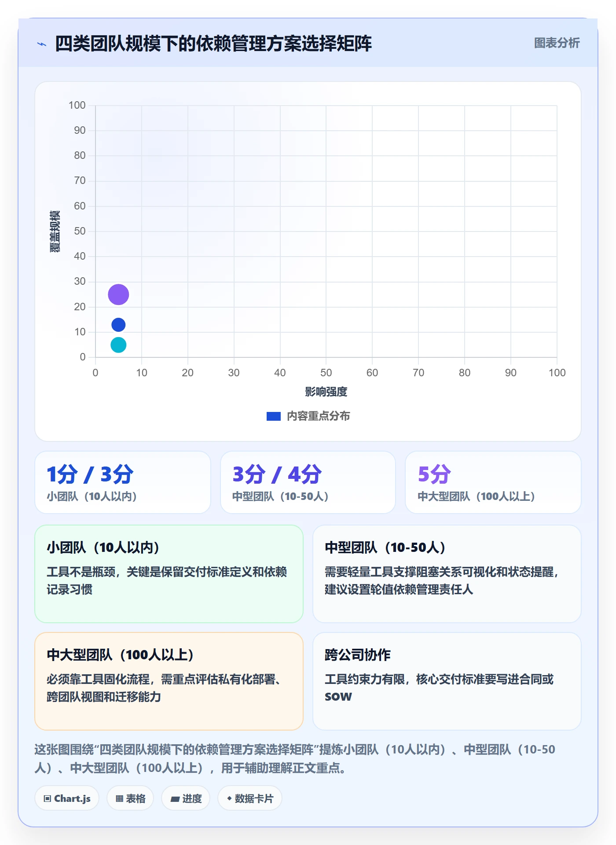
Task: Click the 四类团队规模下的依赖管理方案选择矩阵 title
Action: point(213,44)
